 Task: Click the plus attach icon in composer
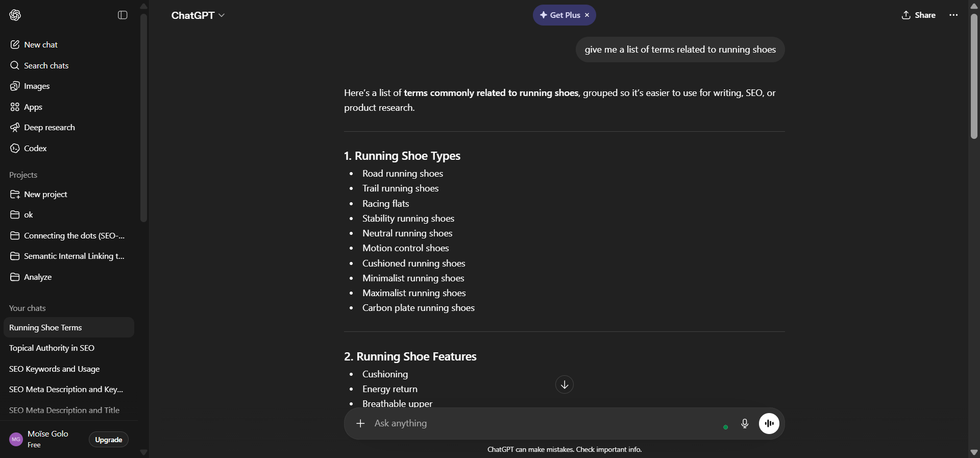click(360, 423)
